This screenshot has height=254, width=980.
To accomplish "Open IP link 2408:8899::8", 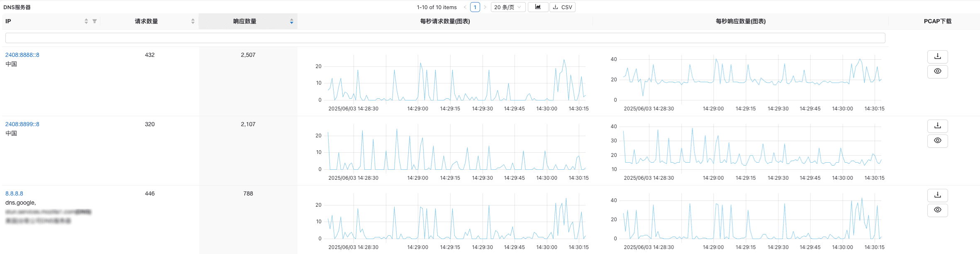I will tap(22, 124).
